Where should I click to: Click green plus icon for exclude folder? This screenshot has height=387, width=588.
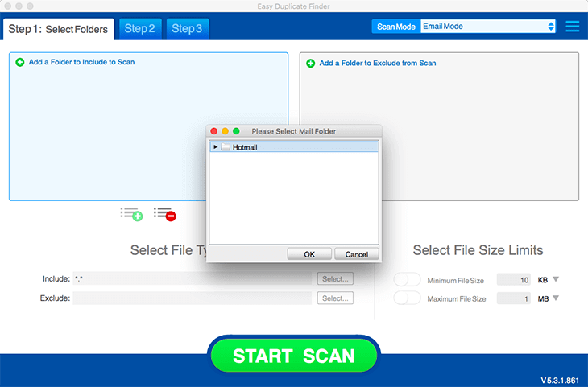tap(310, 63)
